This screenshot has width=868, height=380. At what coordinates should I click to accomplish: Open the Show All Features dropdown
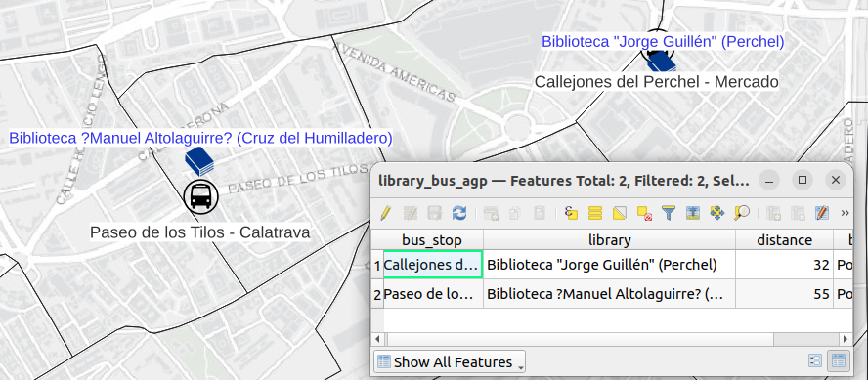450,362
